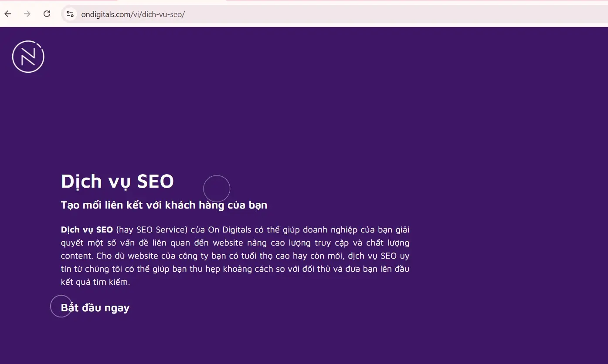Click the hollow circle next to the heading

pyautogui.click(x=217, y=189)
